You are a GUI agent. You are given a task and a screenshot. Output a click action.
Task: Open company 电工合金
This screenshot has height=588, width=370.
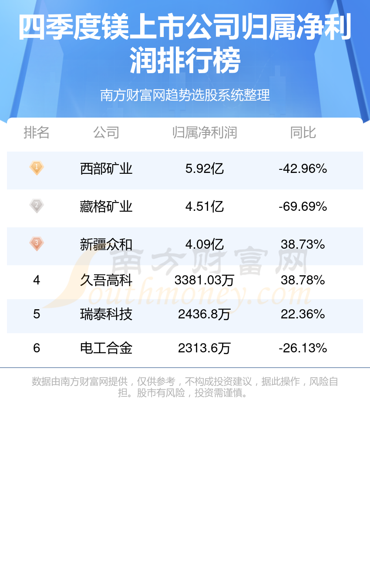[106, 348]
